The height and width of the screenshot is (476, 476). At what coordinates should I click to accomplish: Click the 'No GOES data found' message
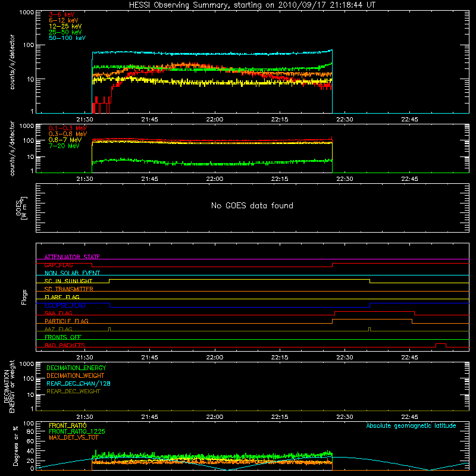[252, 205]
